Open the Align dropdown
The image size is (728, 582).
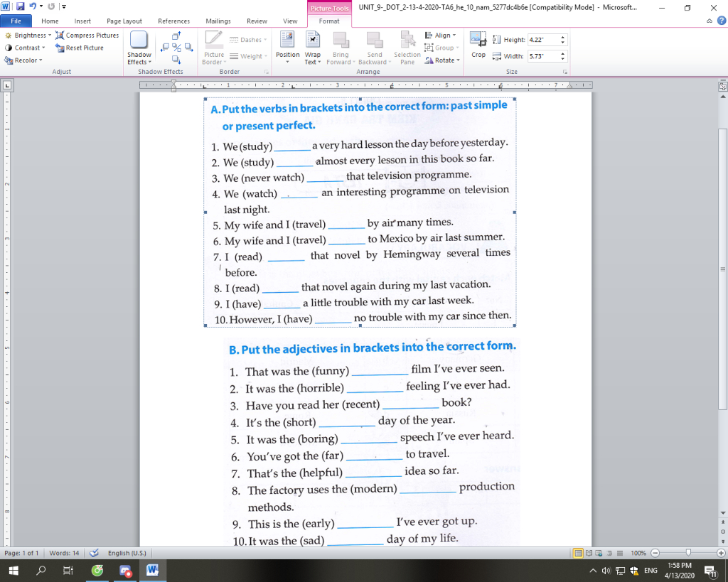pos(440,36)
